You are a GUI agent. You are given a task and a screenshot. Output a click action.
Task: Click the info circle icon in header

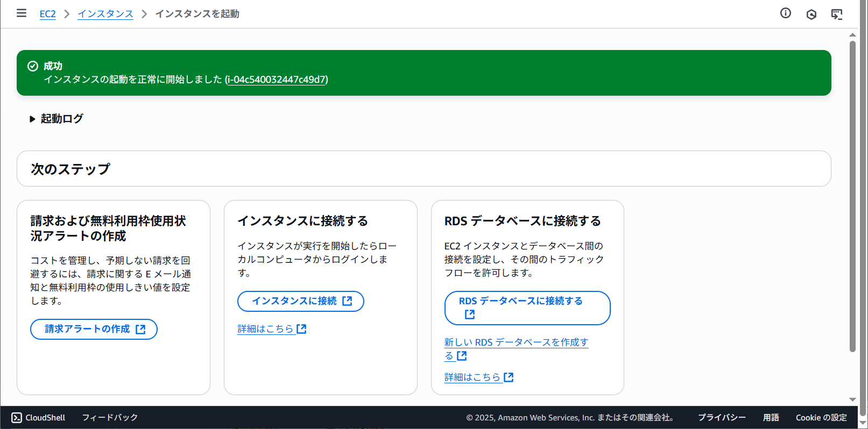[785, 13]
